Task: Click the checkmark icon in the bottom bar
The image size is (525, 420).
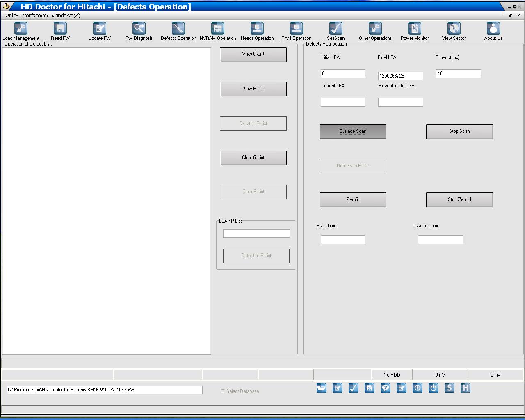Action: [354, 388]
